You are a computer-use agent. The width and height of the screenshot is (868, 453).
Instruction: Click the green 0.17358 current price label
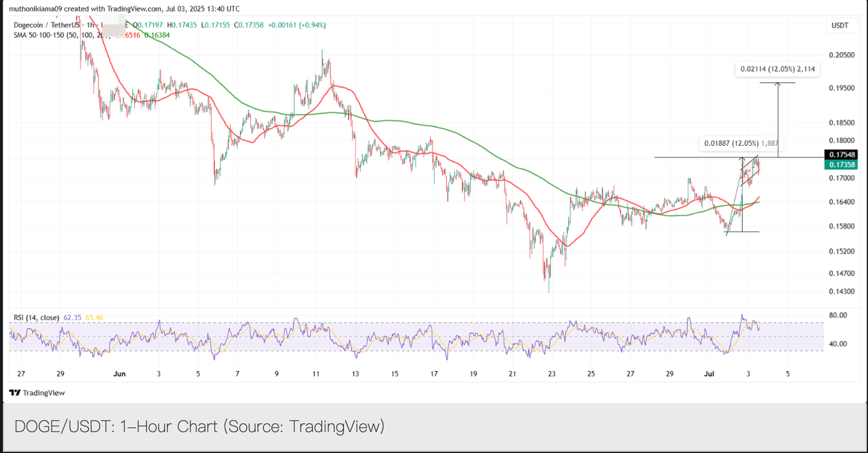pyautogui.click(x=840, y=165)
